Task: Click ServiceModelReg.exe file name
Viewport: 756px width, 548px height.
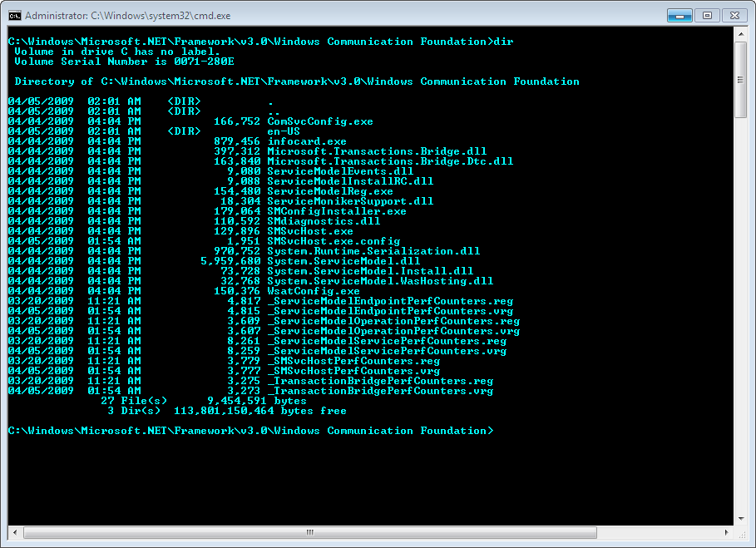Action: [x=330, y=191]
